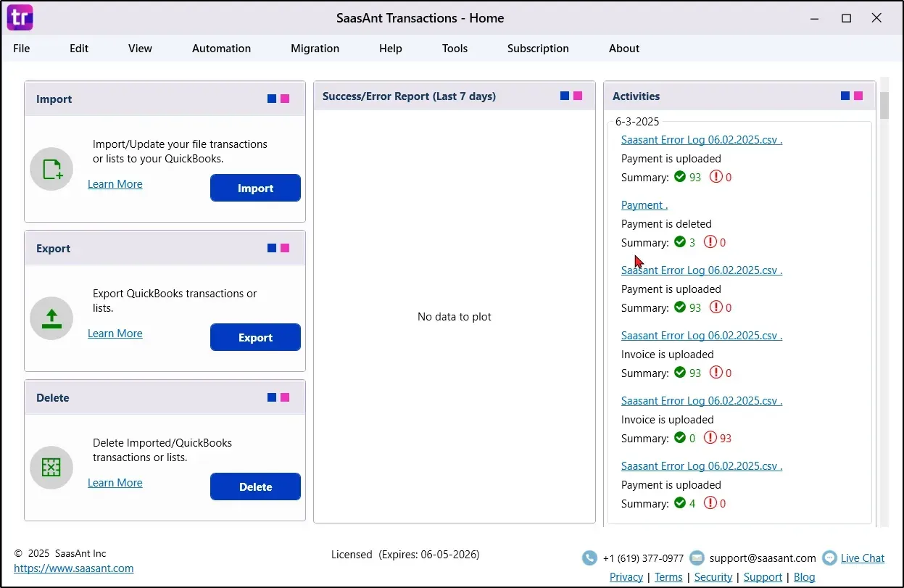The width and height of the screenshot is (904, 588).
Task: Click the email envelope icon in footer
Action: point(697,558)
